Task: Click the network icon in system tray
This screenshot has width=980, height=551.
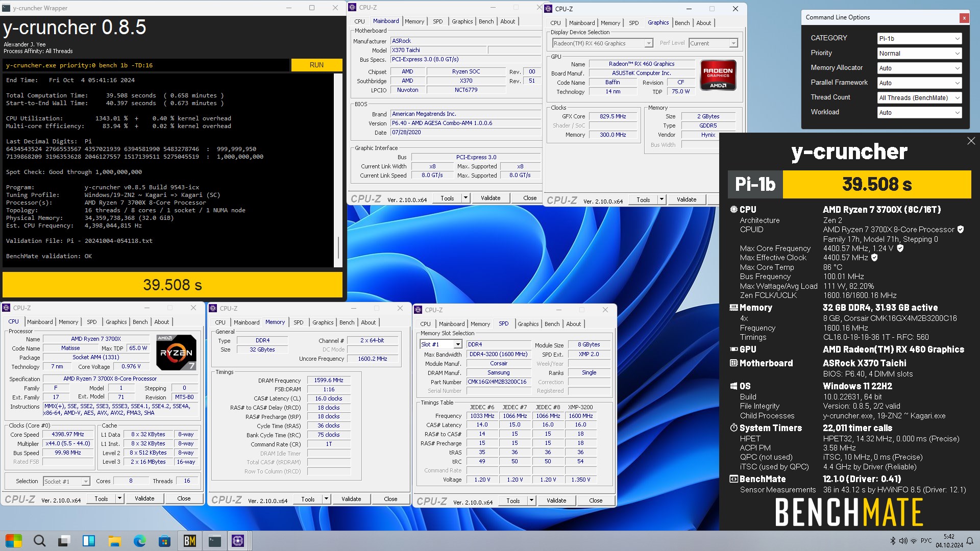Action: pyautogui.click(x=914, y=541)
